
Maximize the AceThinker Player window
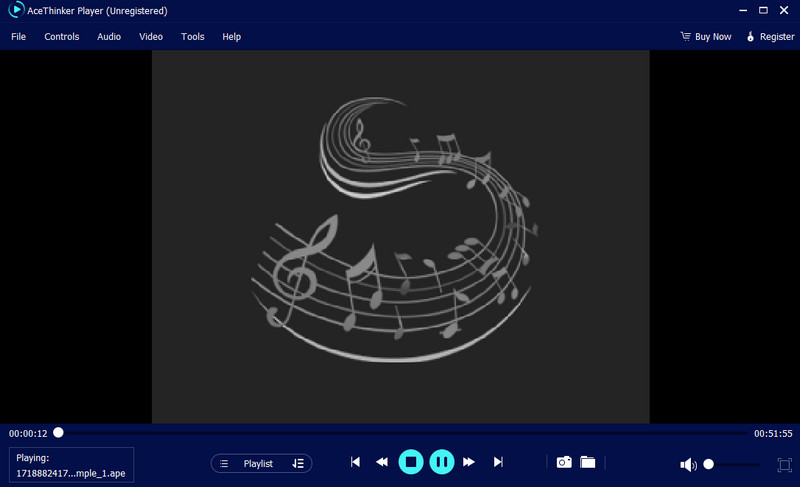(763, 10)
